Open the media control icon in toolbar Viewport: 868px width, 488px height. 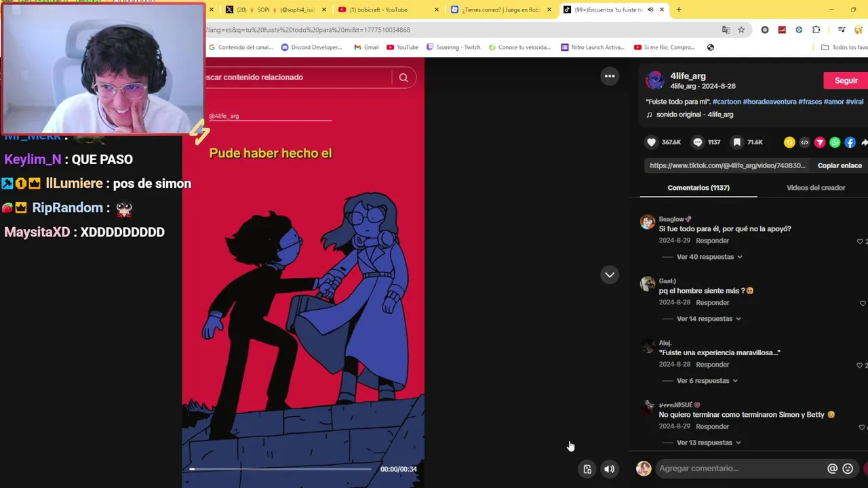click(842, 30)
